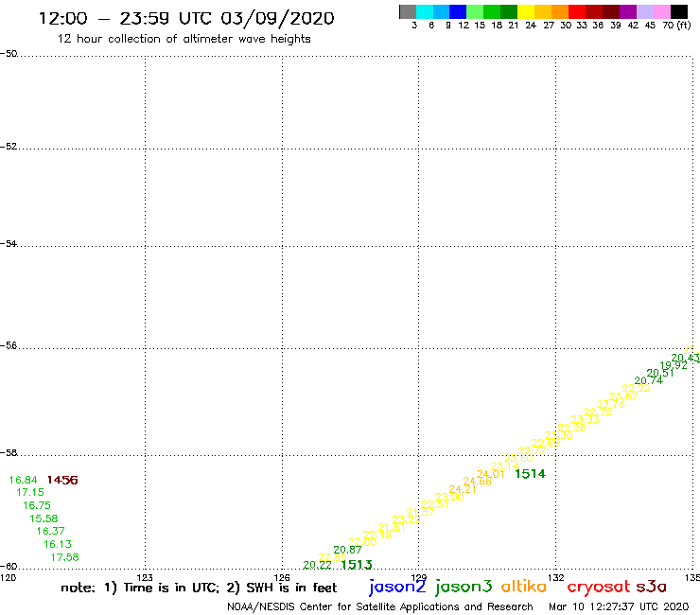700x615 pixels.
Task: Click the 132 longitude axis label
Action: [x=555, y=578]
